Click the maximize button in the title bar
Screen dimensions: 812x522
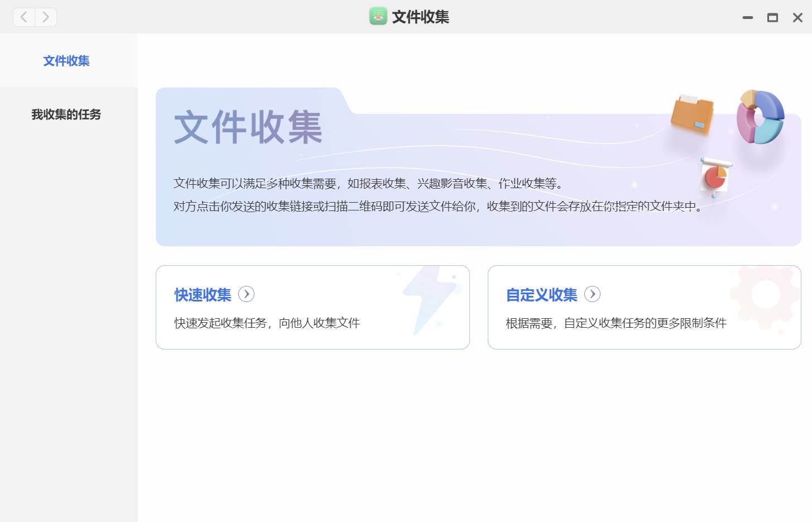772,17
